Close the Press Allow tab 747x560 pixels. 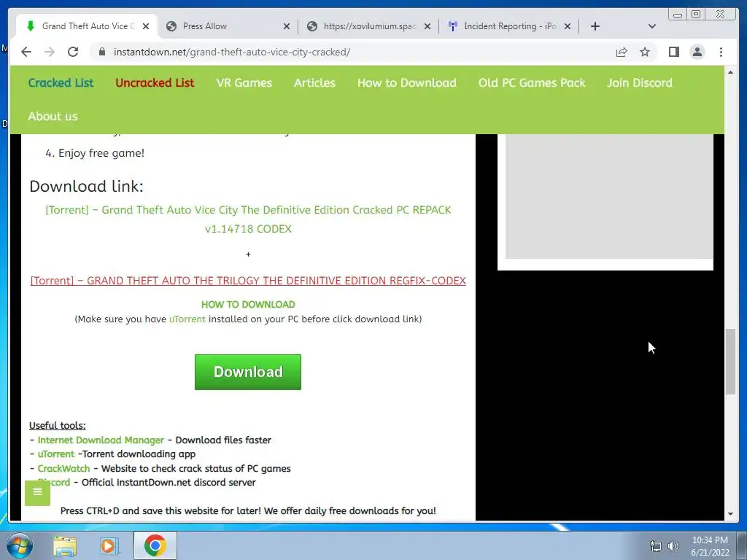[x=286, y=26]
